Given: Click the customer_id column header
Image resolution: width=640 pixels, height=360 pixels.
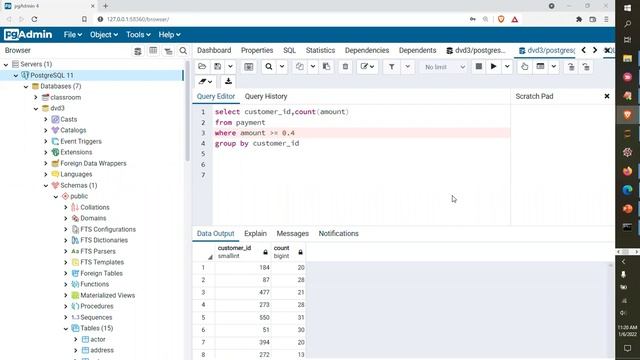Looking at the screenshot, I should click(x=242, y=252).
